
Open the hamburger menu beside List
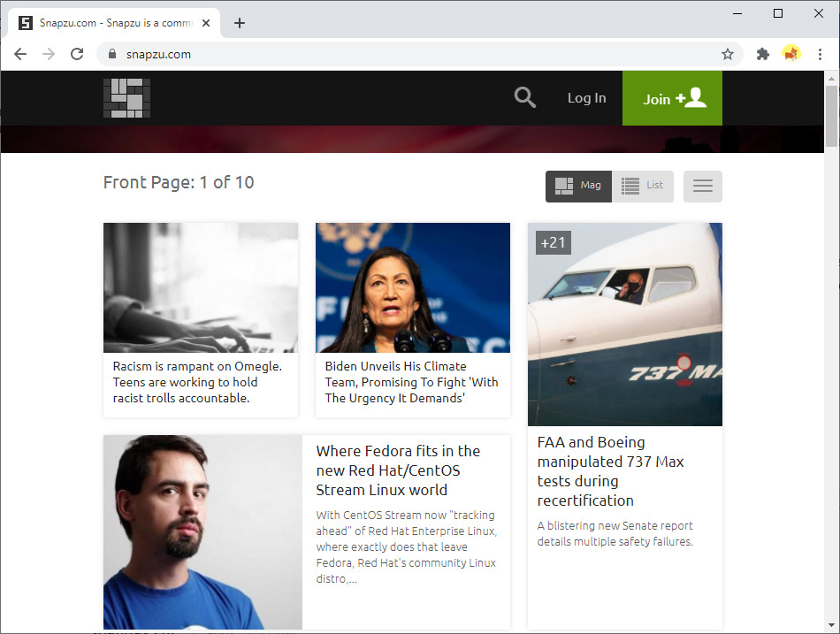pyautogui.click(x=702, y=186)
